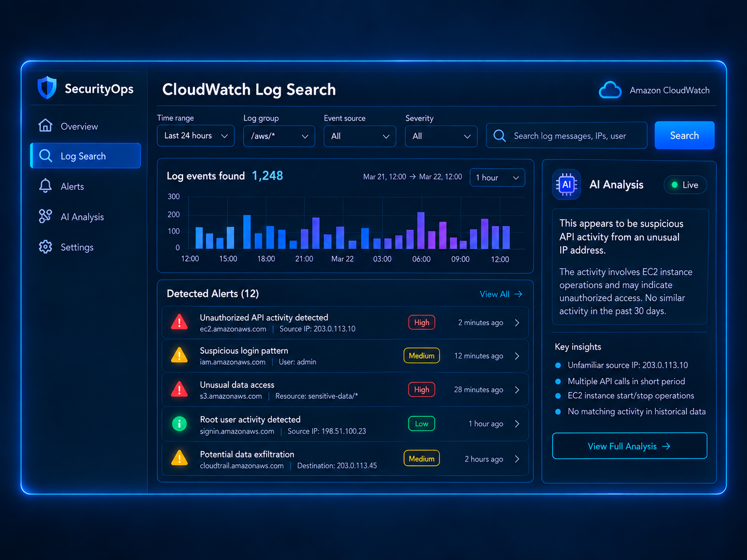This screenshot has width=747, height=560.
Task: Click the Log Search magnifier icon in sidebar
Action: pos(45,156)
